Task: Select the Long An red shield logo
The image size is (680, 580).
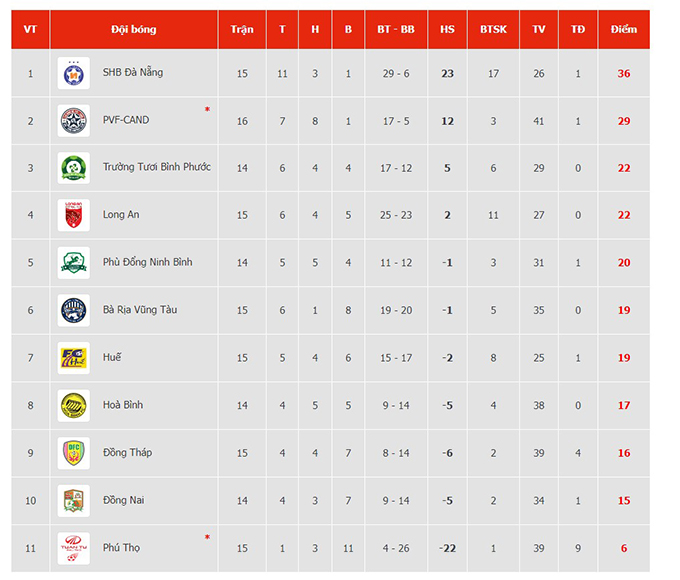Action: [74, 215]
